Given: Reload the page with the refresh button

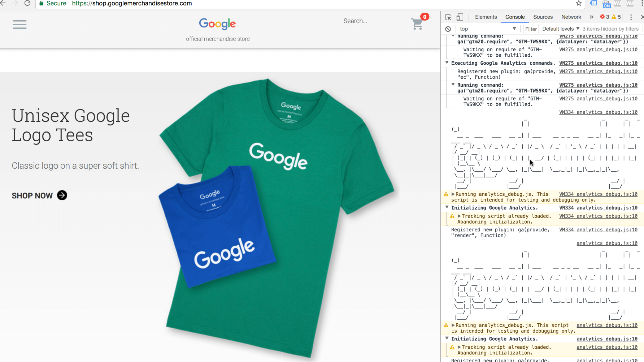Looking at the screenshot, I should [x=27, y=3].
